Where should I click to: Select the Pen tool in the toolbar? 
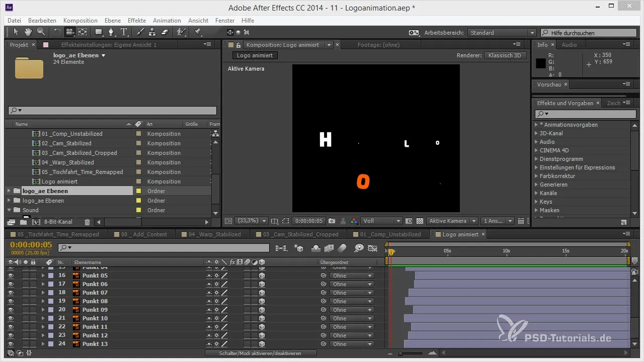[111, 32]
